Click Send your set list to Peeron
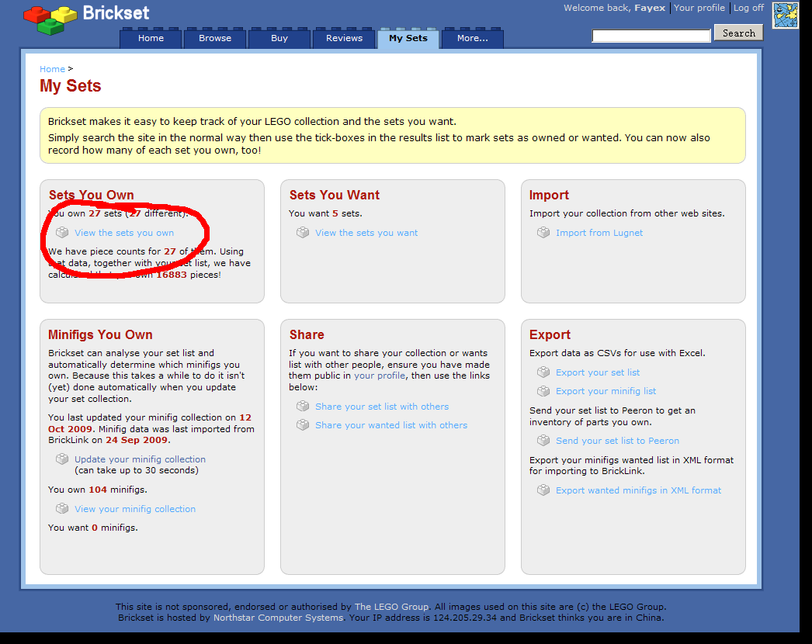This screenshot has width=812, height=644. (x=617, y=441)
